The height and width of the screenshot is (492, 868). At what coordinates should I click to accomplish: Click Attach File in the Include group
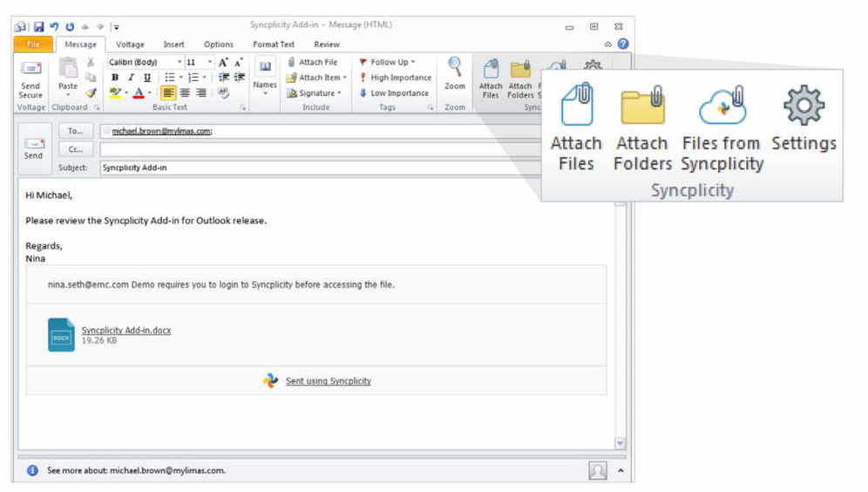pos(312,62)
